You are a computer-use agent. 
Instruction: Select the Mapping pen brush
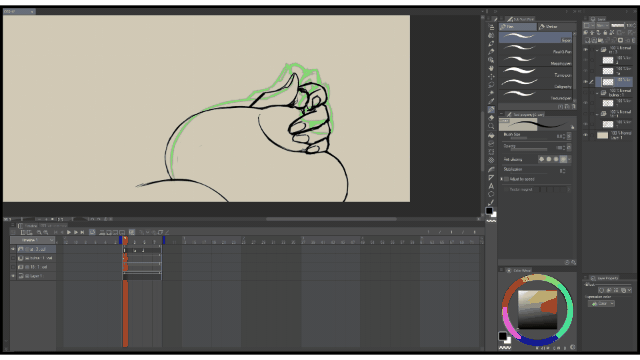pos(535,60)
